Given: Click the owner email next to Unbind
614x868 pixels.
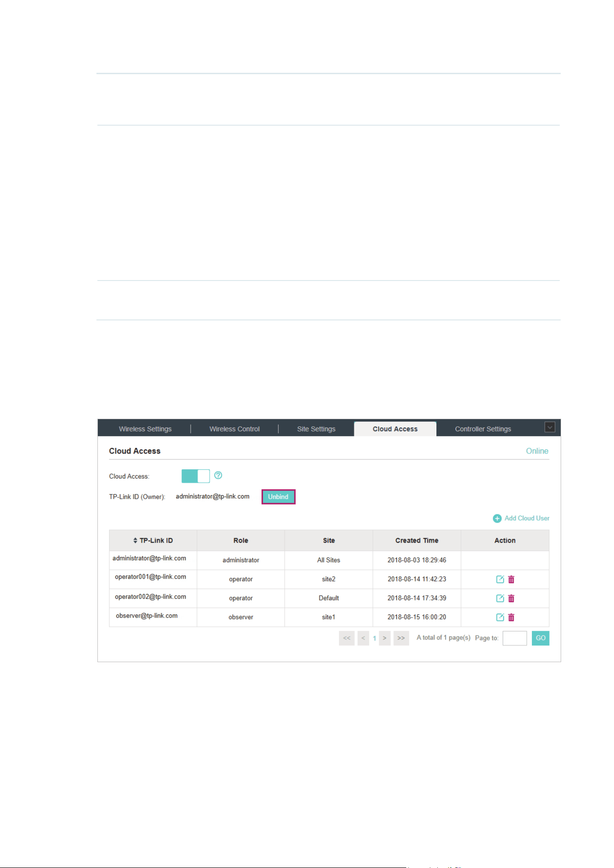Looking at the screenshot, I should coord(212,496).
